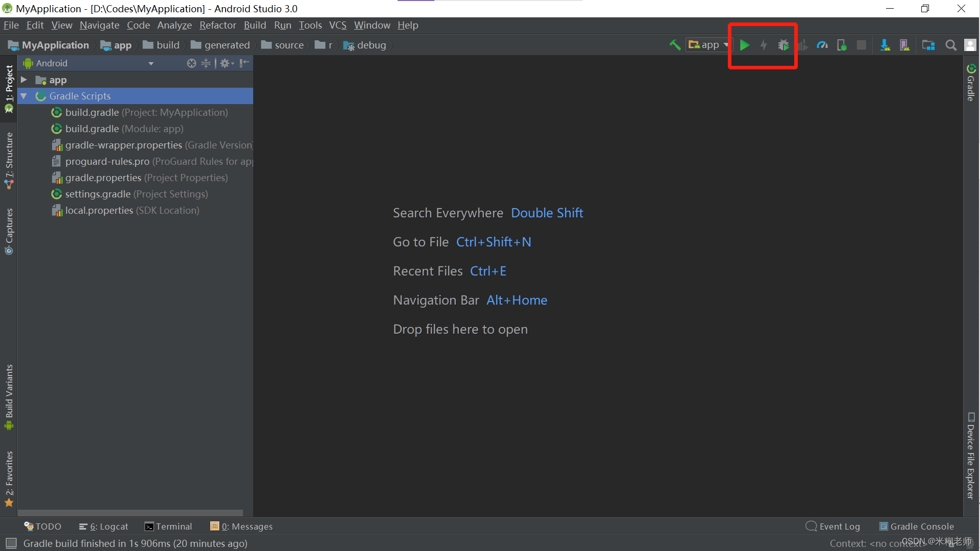Viewport: 980px width, 551px height.
Task: Click the Debug app bug icon
Action: click(783, 45)
